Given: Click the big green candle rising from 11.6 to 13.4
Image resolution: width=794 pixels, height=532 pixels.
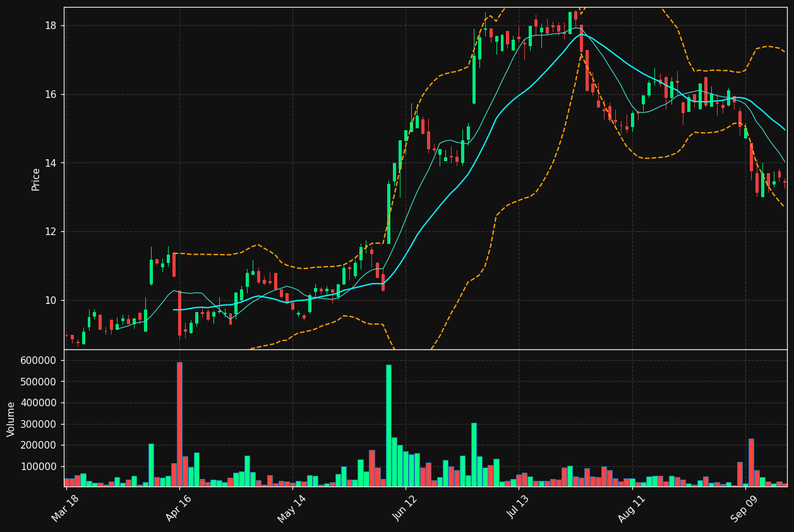Looking at the screenshot, I should pos(388,214).
